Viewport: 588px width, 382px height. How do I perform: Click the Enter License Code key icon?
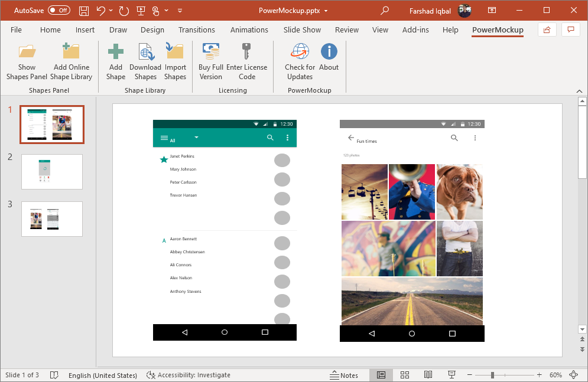coord(247,52)
